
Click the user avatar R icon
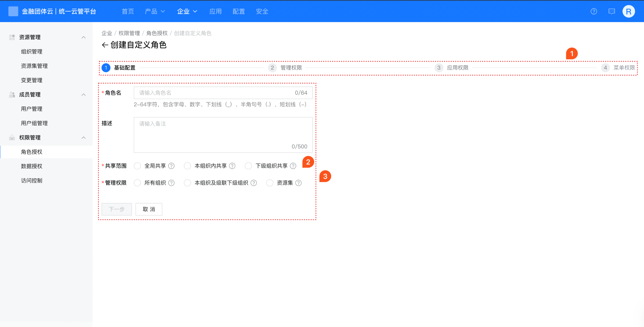(628, 11)
